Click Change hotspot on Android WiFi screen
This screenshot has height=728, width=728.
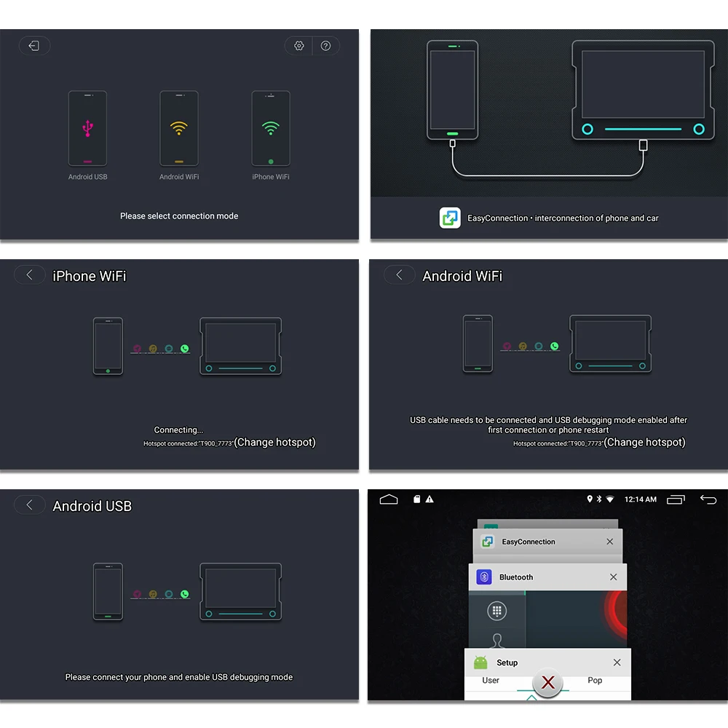[644, 442]
